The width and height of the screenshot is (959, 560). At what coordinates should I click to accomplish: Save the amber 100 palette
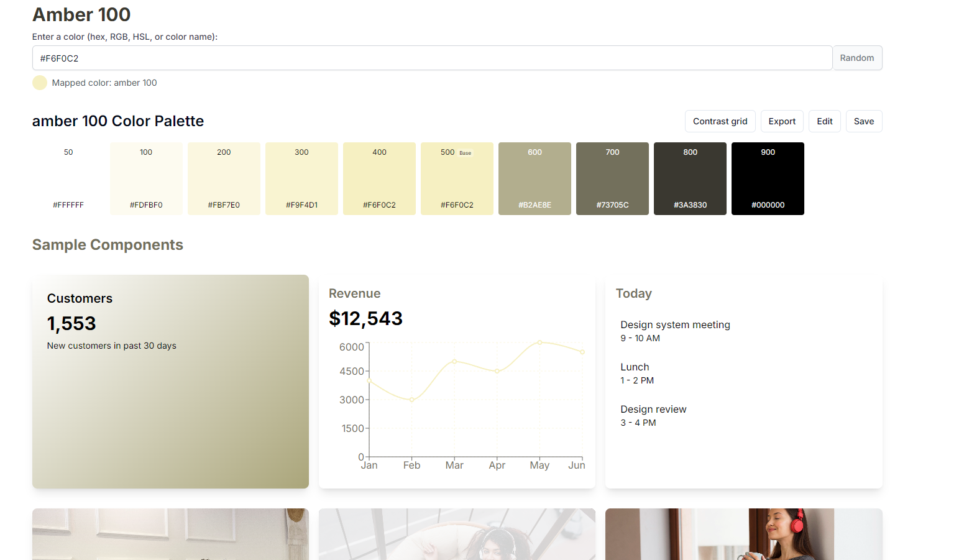coord(864,121)
